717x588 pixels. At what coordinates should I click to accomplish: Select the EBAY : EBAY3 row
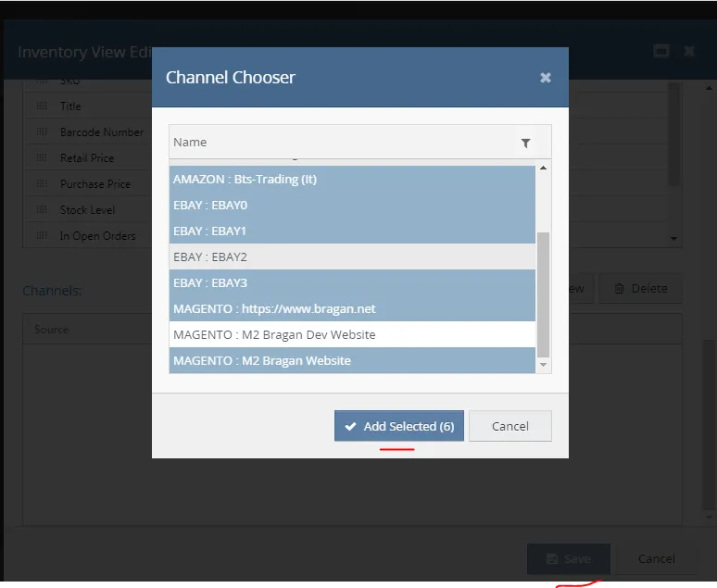352,282
